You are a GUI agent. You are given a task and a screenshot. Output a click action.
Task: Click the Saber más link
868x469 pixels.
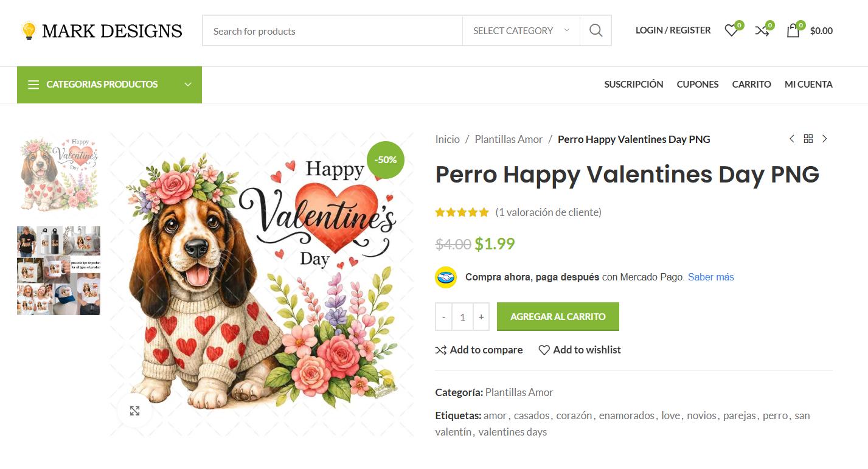710,277
